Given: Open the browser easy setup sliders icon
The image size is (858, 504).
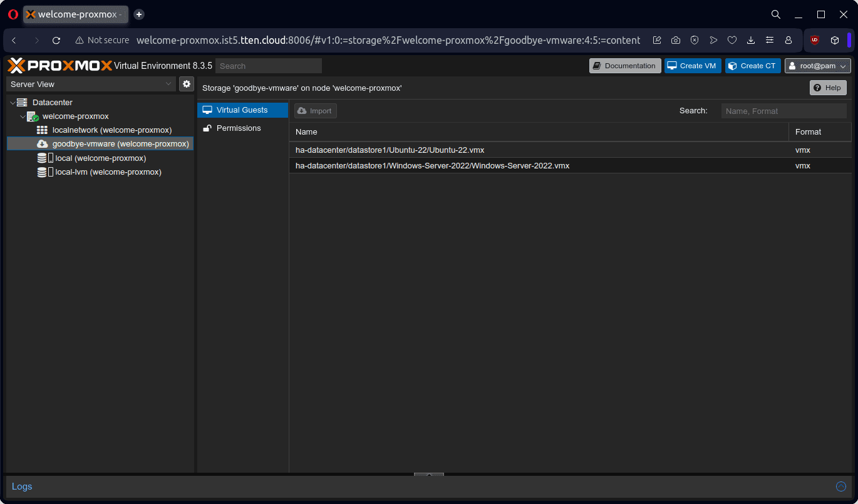Looking at the screenshot, I should click(770, 40).
